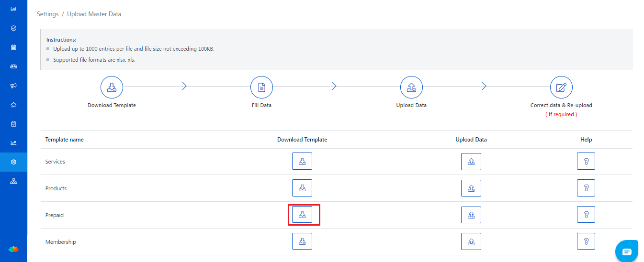Image resolution: width=644 pixels, height=262 pixels.
Task: Open the customers group sidebar icon
Action: [13, 66]
